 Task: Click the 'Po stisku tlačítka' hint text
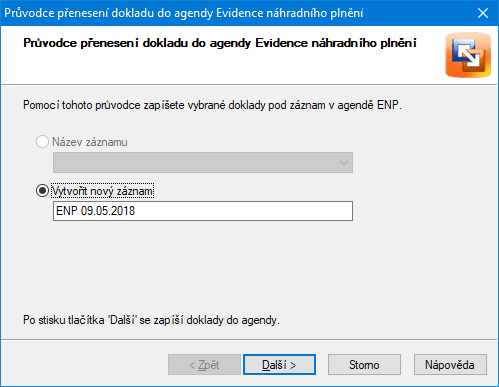click(151, 320)
